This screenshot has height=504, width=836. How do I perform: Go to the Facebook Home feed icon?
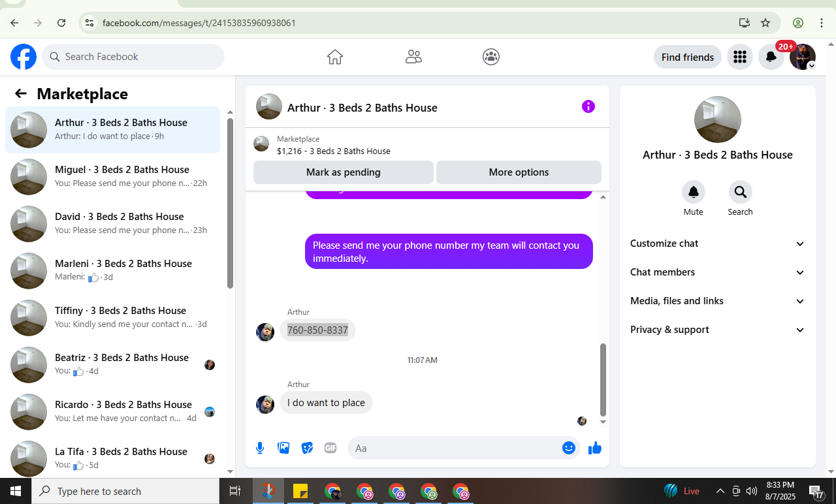335,57
